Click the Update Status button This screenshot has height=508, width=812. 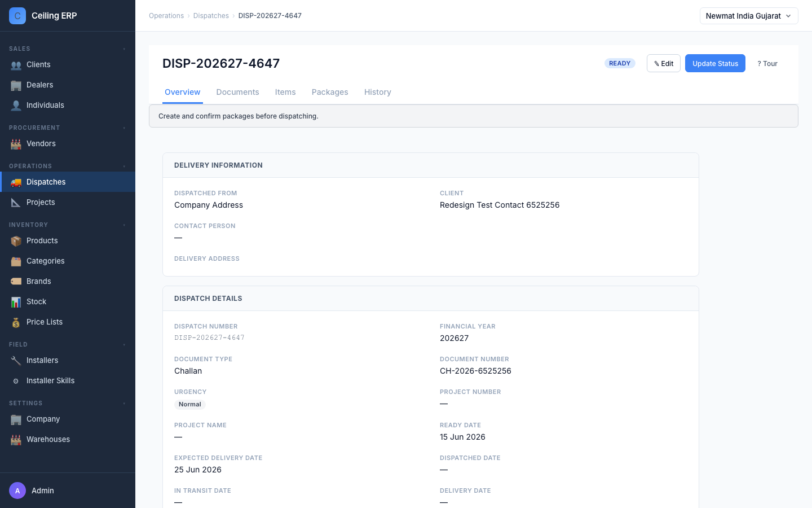(715, 63)
